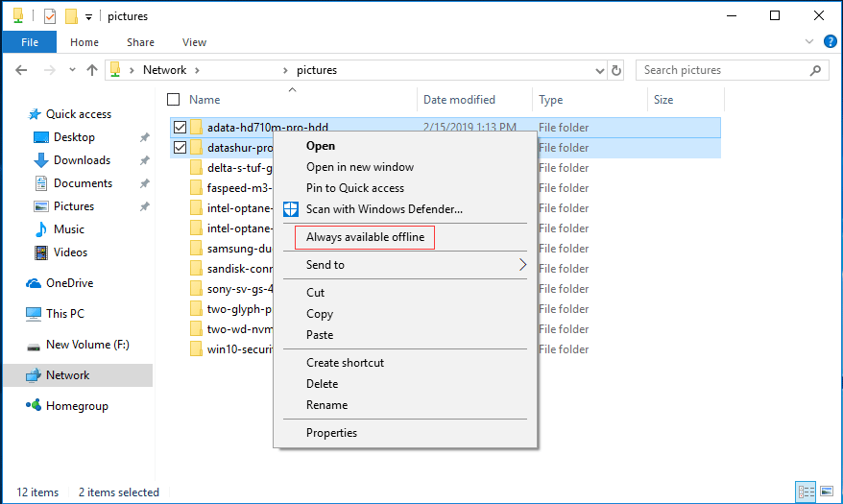
Task: Choose Pin to Quick access
Action: [355, 188]
